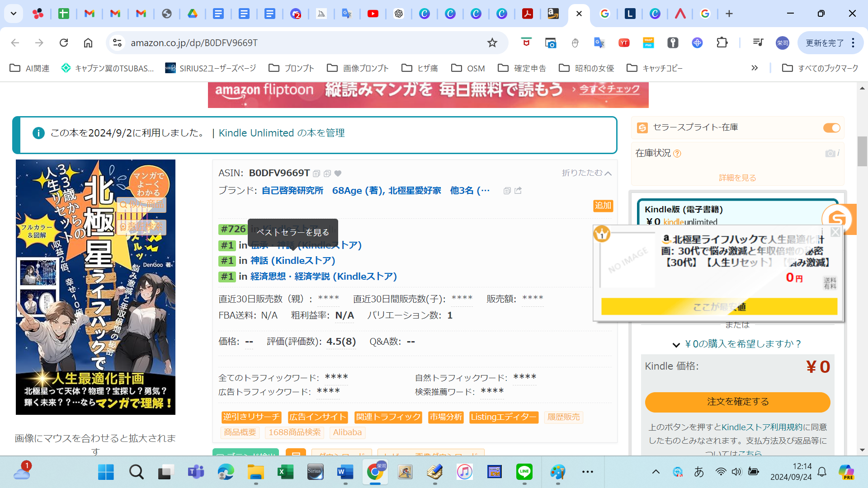The image size is (868, 488).
Task: Reload the Amazon page
Action: 64,43
